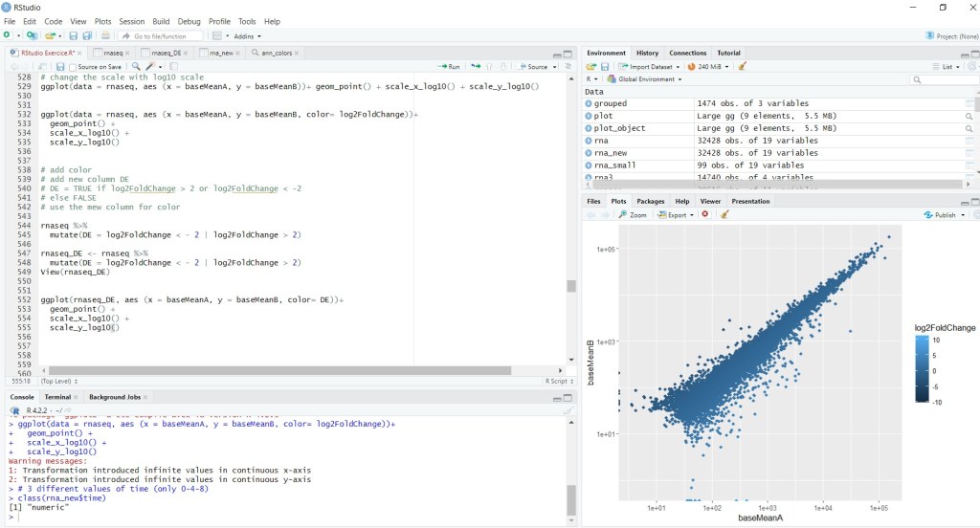Viewport: 980px width, 528px height.
Task: Switch to the Packages tab
Action: click(650, 202)
